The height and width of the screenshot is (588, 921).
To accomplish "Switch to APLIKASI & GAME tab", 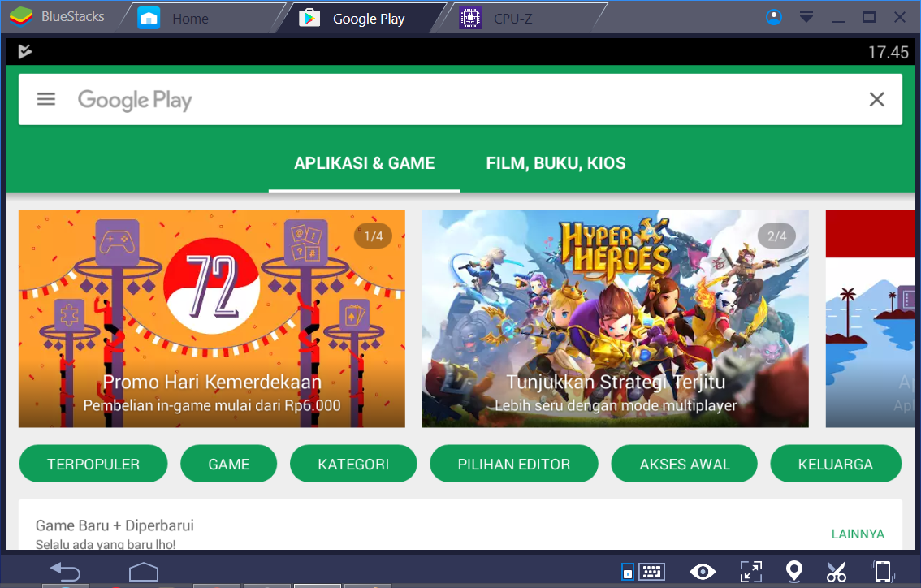I will pos(364,163).
